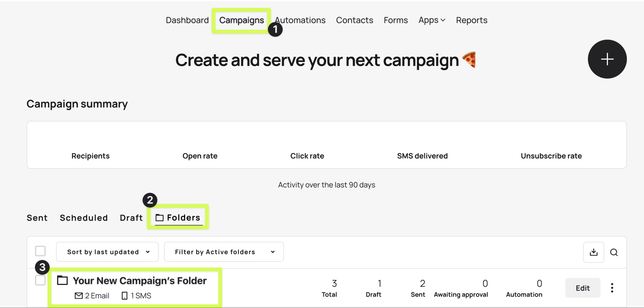This screenshot has height=308, width=644.
Task: Click the Edit button for folder
Action: (x=582, y=288)
